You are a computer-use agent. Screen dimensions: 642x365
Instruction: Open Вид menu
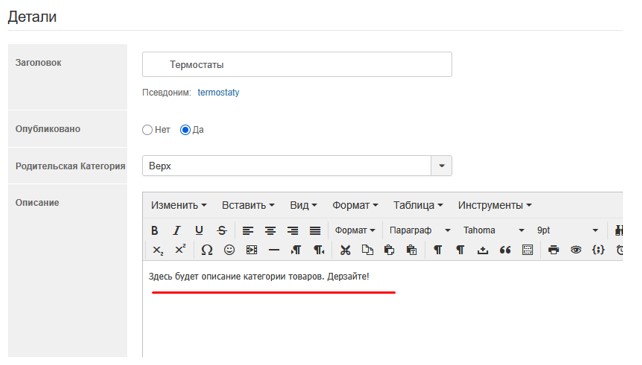[303, 205]
